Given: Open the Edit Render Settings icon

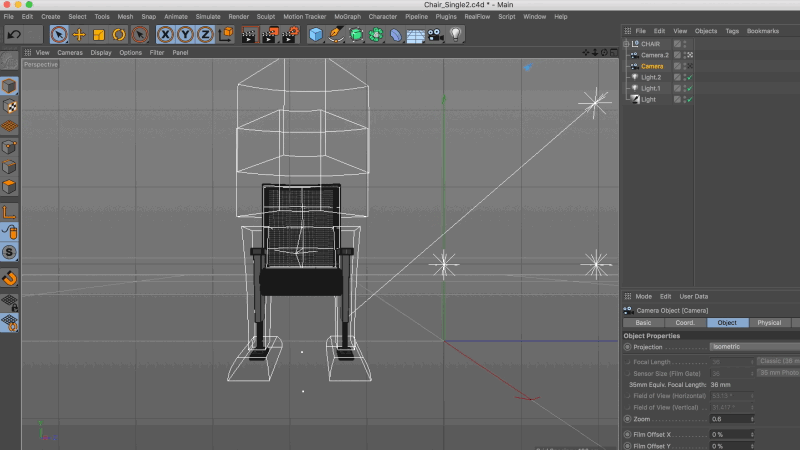Looking at the screenshot, I should click(x=291, y=34).
